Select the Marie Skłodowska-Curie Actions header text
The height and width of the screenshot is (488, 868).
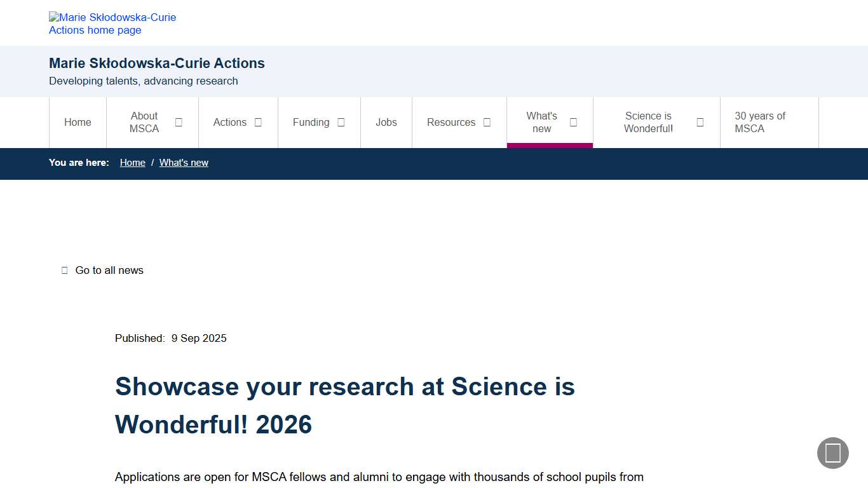tap(156, 63)
